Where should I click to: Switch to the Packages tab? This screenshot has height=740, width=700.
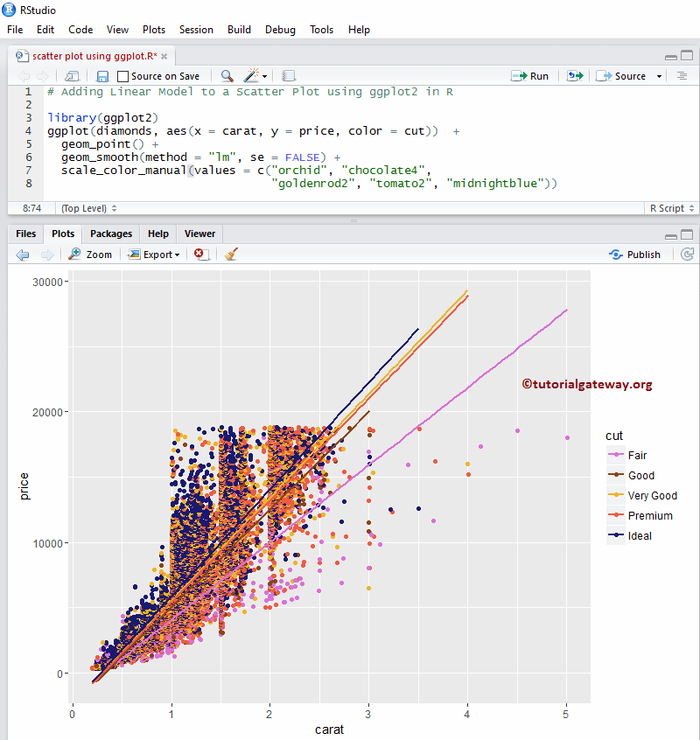click(110, 234)
